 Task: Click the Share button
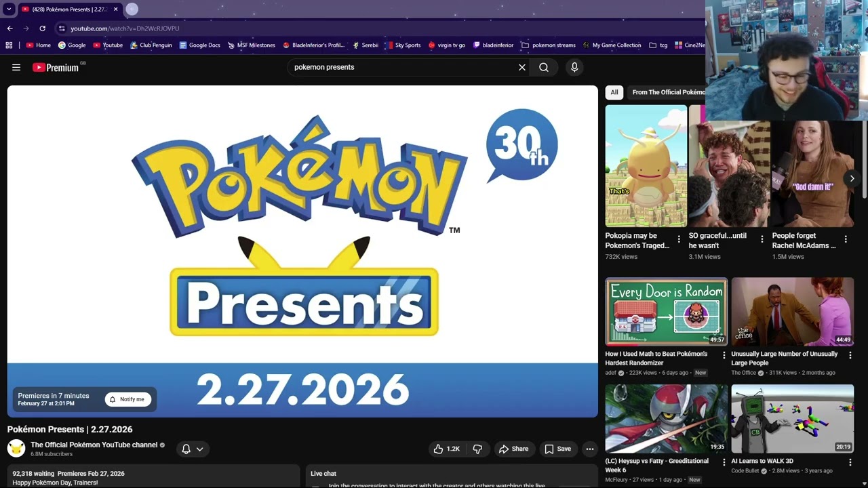513,449
